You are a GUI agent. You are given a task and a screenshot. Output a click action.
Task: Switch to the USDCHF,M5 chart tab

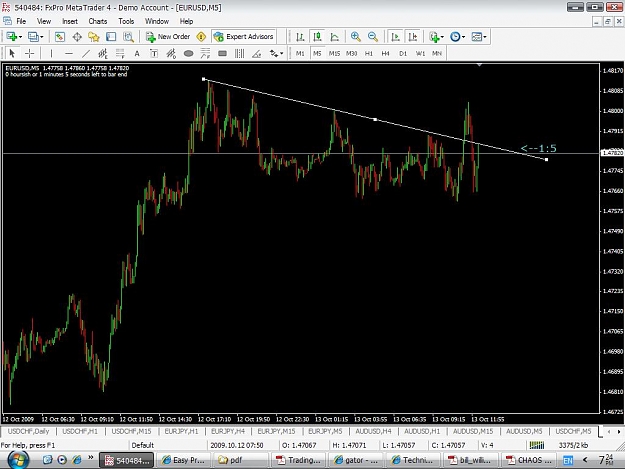click(x=573, y=431)
